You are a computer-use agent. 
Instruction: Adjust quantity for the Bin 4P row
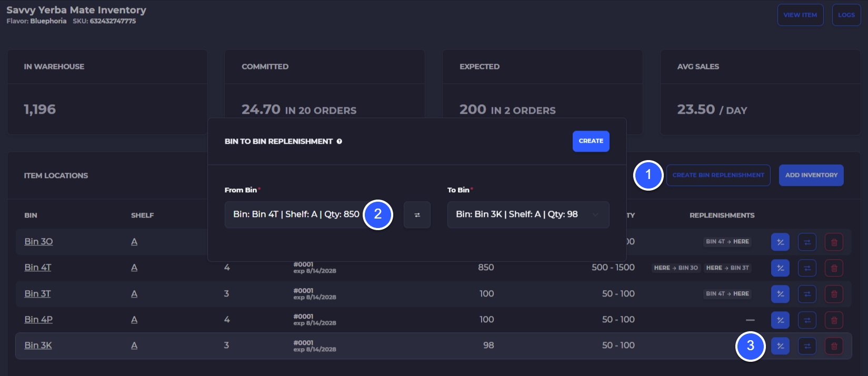780,320
